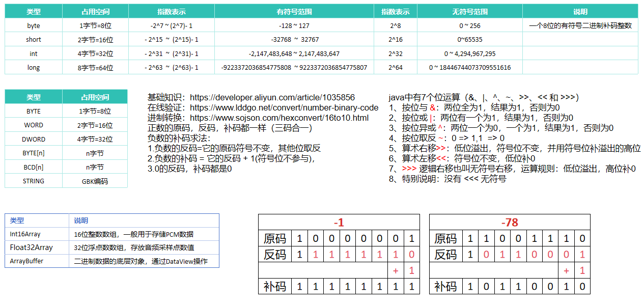Viewport: 644px width, 304px height.
Task: Open the developer.aliyun.com article link
Action: 272,97
